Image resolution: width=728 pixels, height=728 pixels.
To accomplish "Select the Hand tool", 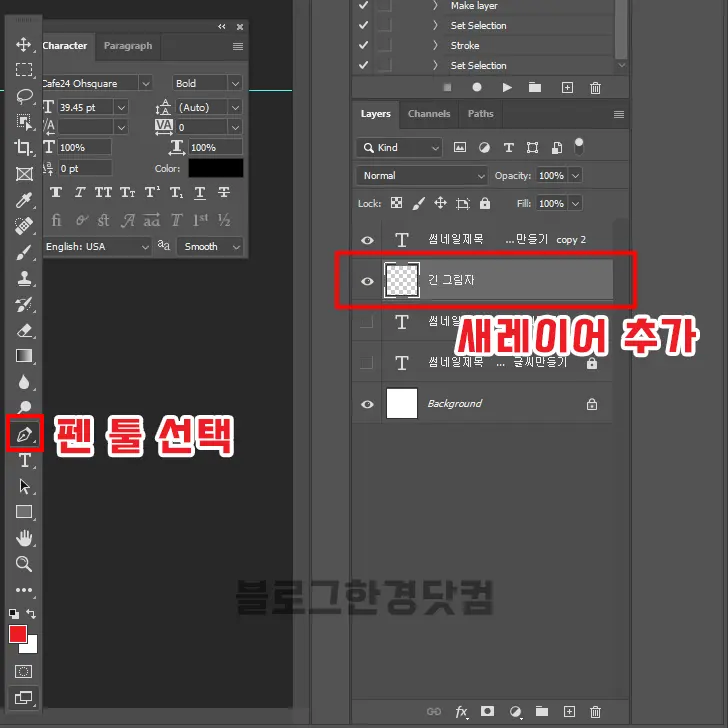I will point(24,538).
